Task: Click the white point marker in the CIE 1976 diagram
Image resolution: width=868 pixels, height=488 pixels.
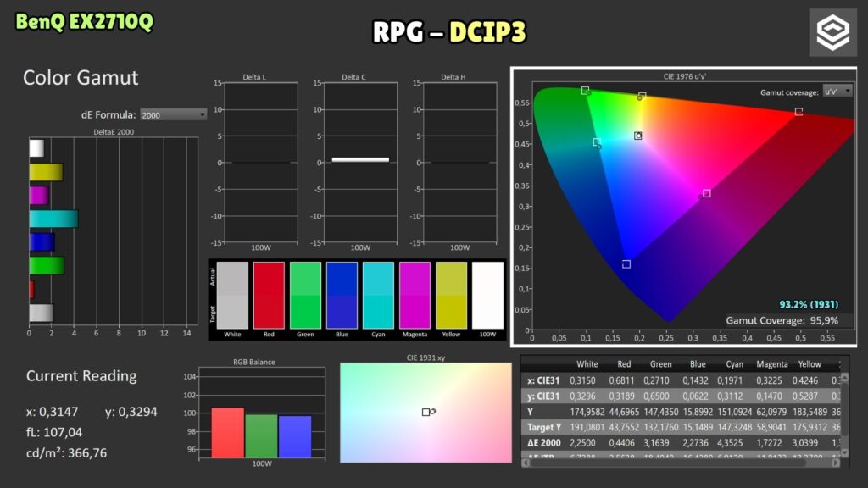Action: tap(638, 136)
